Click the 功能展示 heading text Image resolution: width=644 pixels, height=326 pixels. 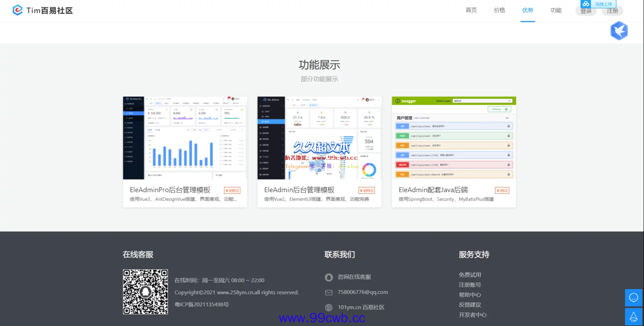pyautogui.click(x=319, y=65)
